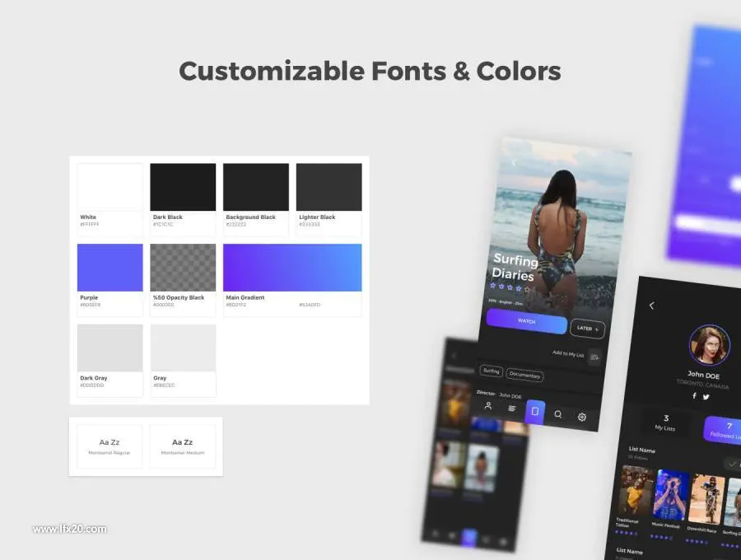Click the "Surfing Diaries" title
Image resolution: width=741 pixels, height=560 pixels.
pyautogui.click(x=515, y=267)
